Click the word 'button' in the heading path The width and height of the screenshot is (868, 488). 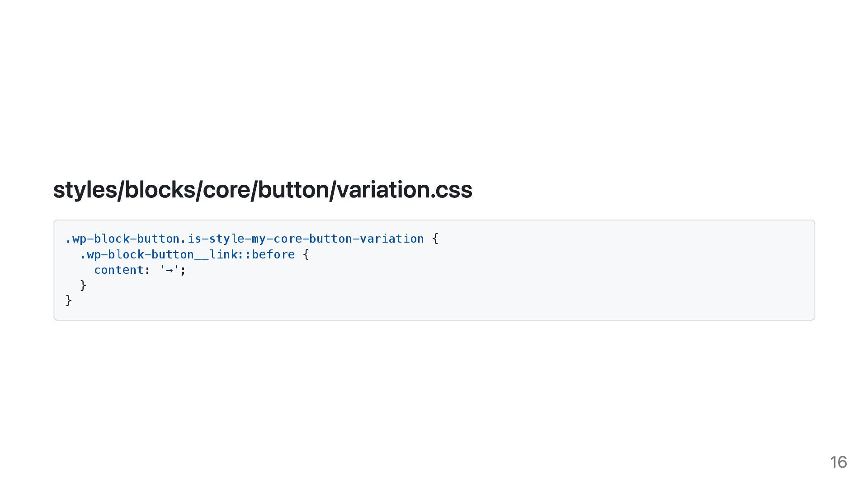tap(293, 189)
